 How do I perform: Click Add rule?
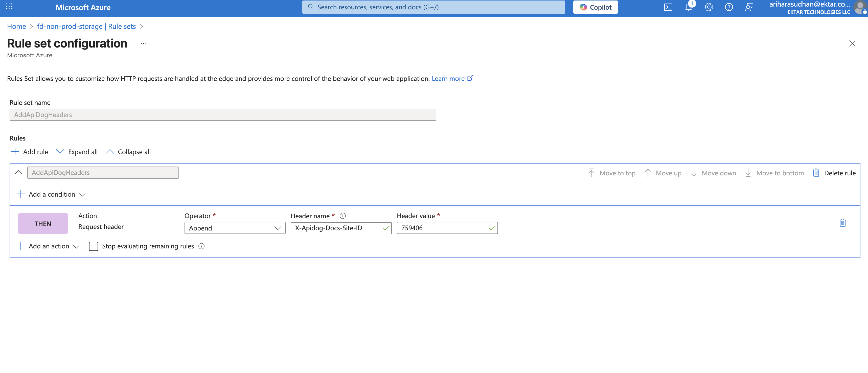(x=30, y=152)
